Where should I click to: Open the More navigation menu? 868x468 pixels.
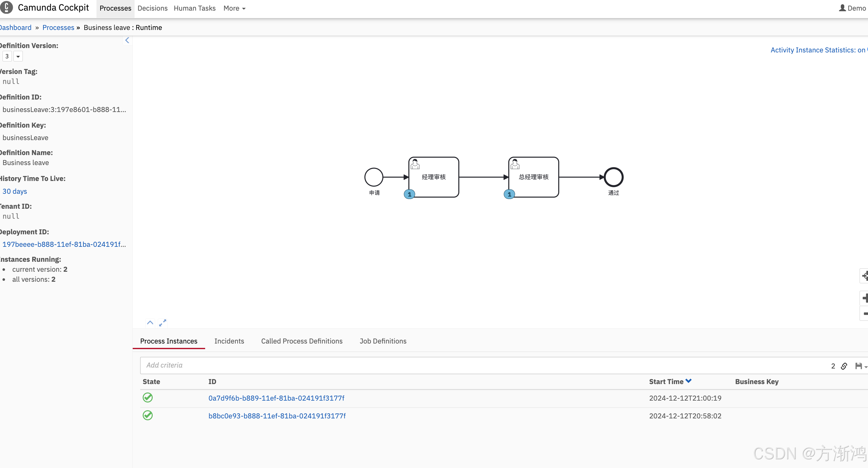[x=234, y=8]
